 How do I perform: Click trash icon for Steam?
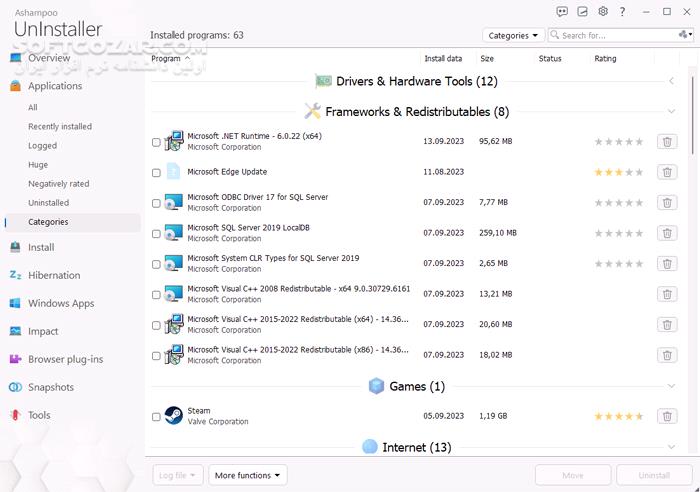[x=667, y=416]
